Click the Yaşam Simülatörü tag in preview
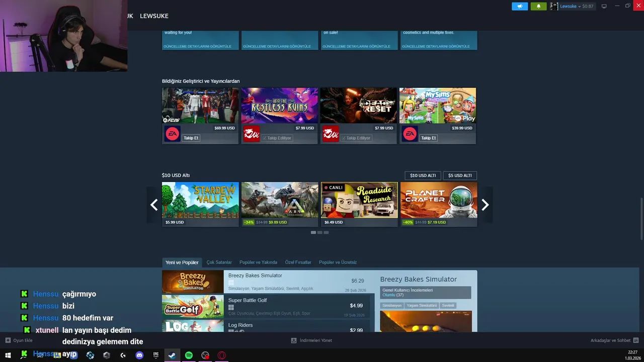The image size is (644, 362). click(422, 305)
